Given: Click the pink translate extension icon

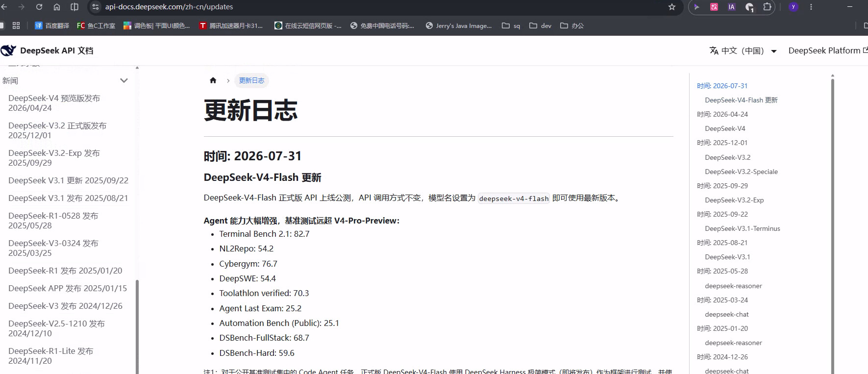Looking at the screenshot, I should click(714, 7).
